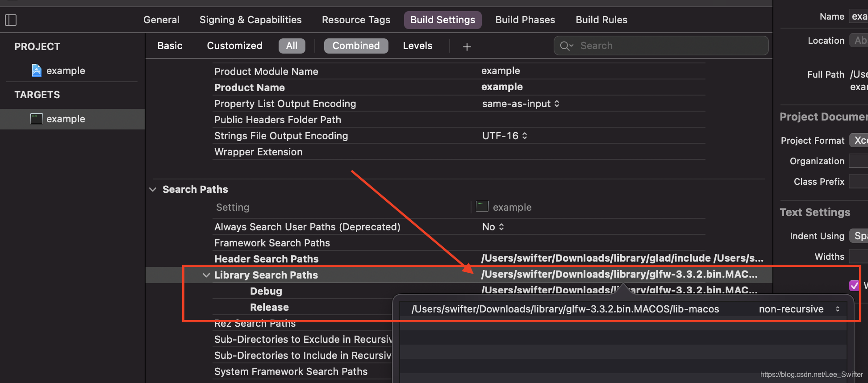Viewport: 868px width, 383px height.
Task: Select the Release configuration row
Action: [x=269, y=307]
